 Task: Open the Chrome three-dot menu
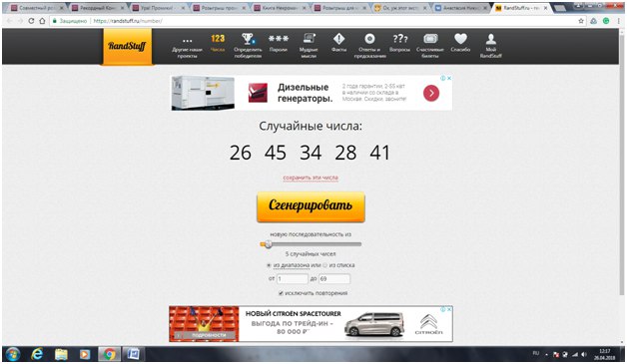click(x=618, y=21)
